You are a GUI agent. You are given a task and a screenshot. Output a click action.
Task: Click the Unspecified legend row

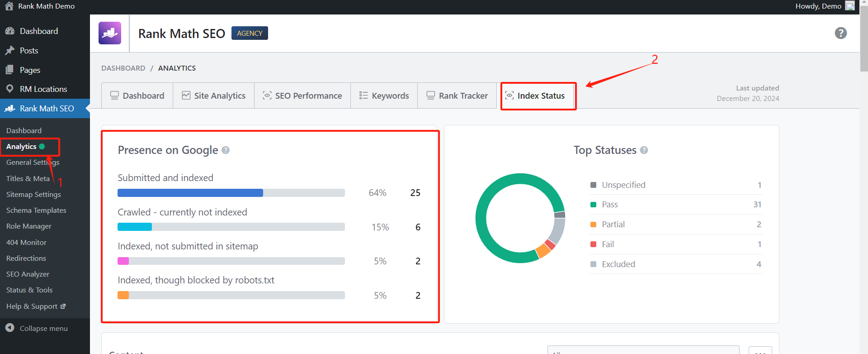[x=676, y=185]
